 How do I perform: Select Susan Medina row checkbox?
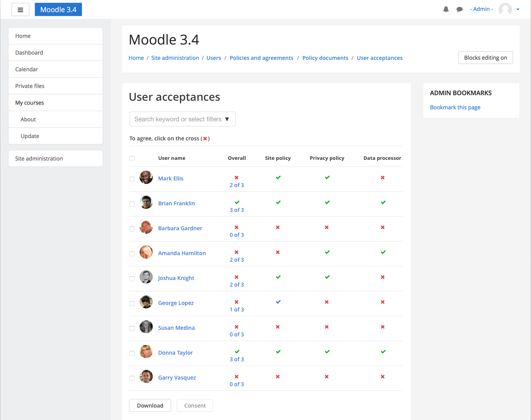click(x=132, y=329)
